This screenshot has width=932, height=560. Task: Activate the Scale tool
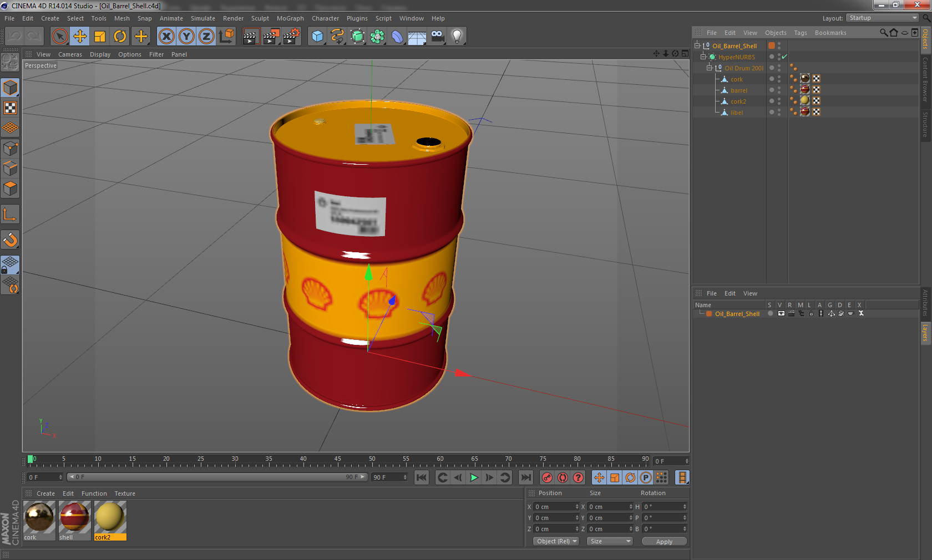click(100, 37)
